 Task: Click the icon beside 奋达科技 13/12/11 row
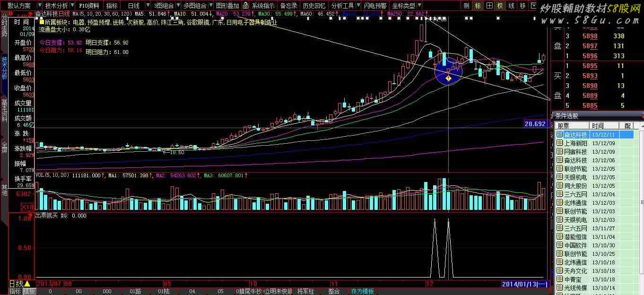(x=560, y=135)
